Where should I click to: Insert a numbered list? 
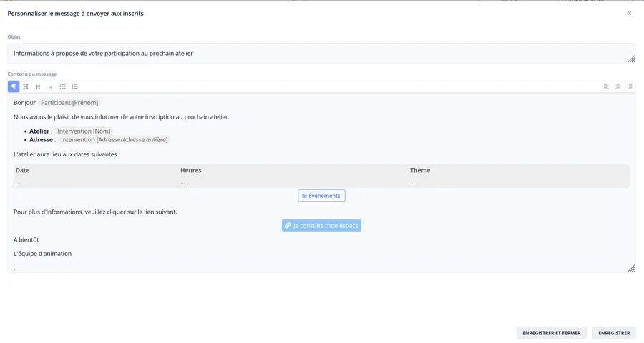point(74,86)
